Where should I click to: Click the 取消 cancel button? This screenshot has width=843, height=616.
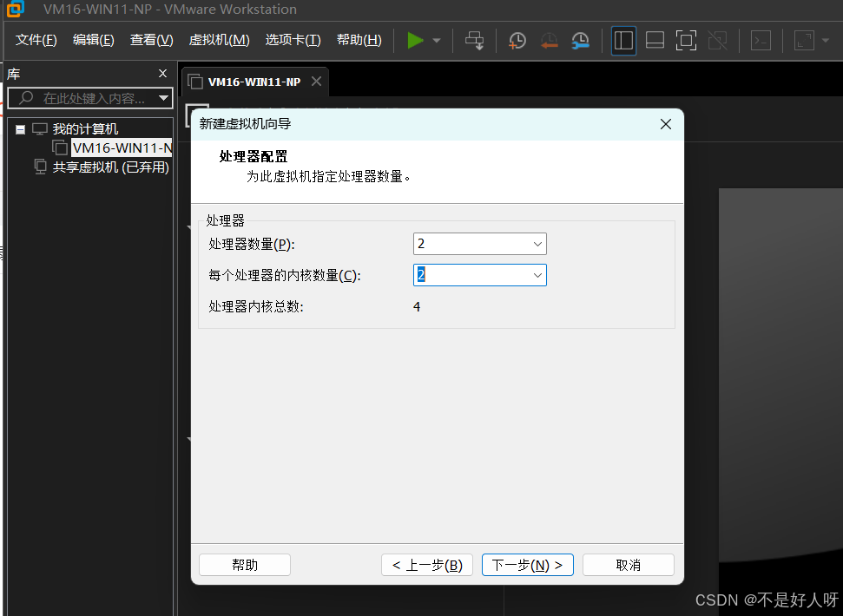tap(629, 565)
